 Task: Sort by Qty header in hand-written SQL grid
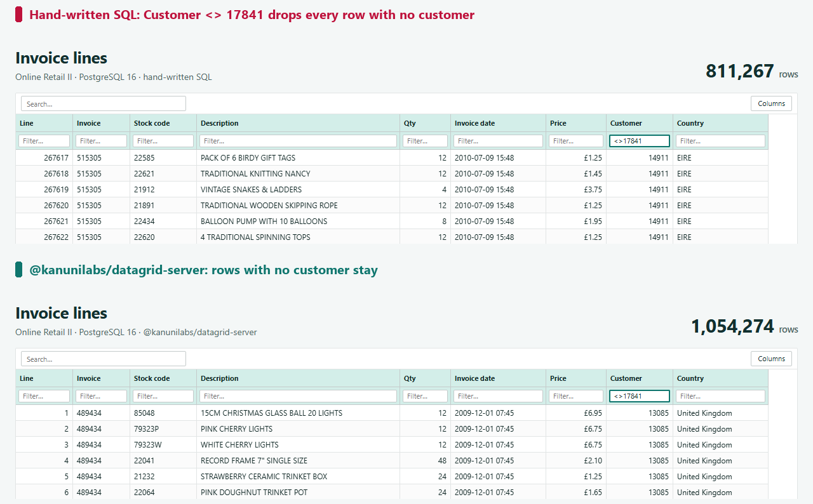click(425, 123)
